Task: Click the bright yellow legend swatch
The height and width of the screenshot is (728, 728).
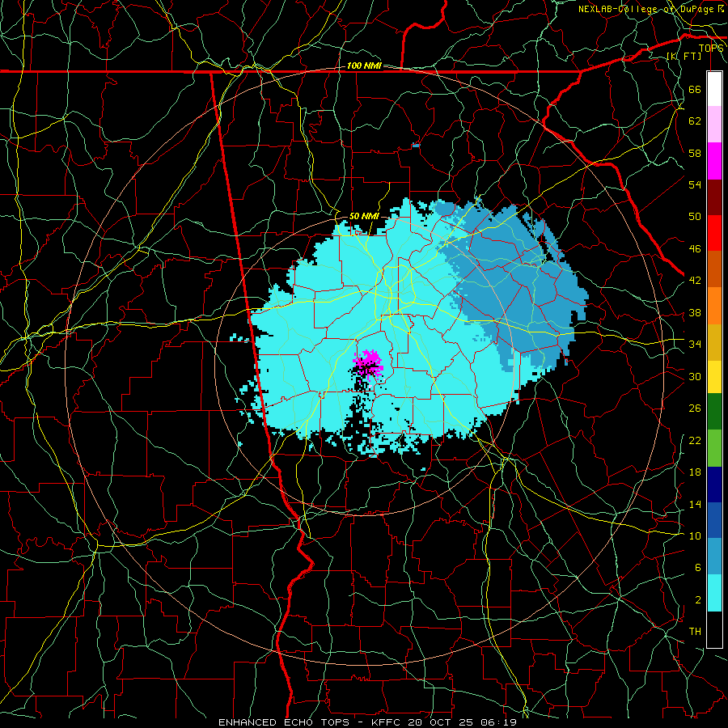Action: coord(714,376)
